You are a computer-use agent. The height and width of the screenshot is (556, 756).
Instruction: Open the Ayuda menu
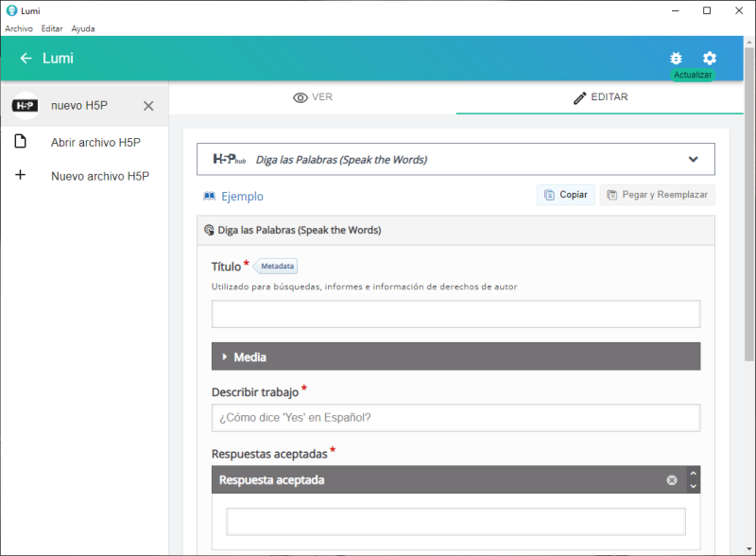pos(83,28)
